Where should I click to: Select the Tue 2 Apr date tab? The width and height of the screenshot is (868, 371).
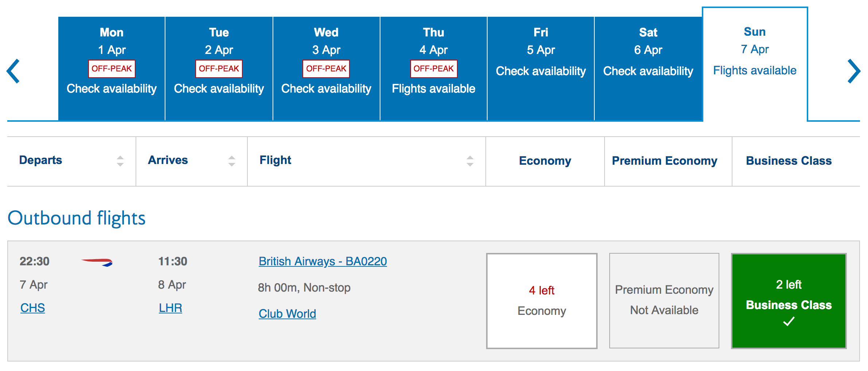tap(219, 69)
